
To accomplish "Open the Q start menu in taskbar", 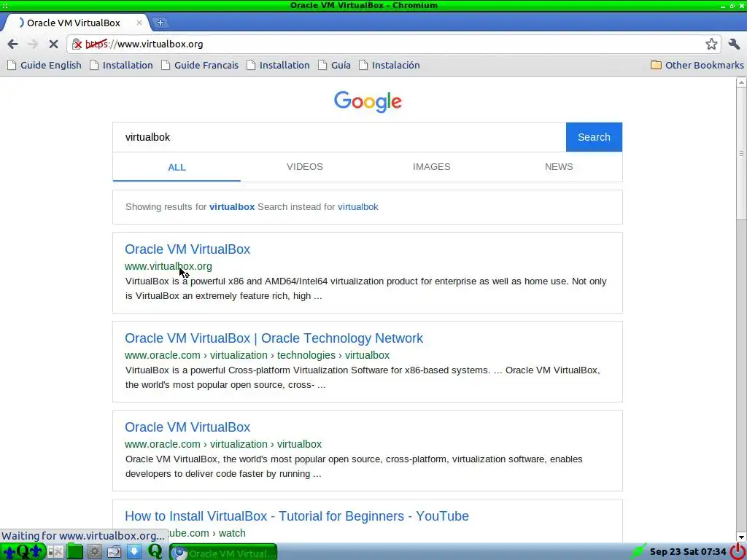I will [x=23, y=552].
